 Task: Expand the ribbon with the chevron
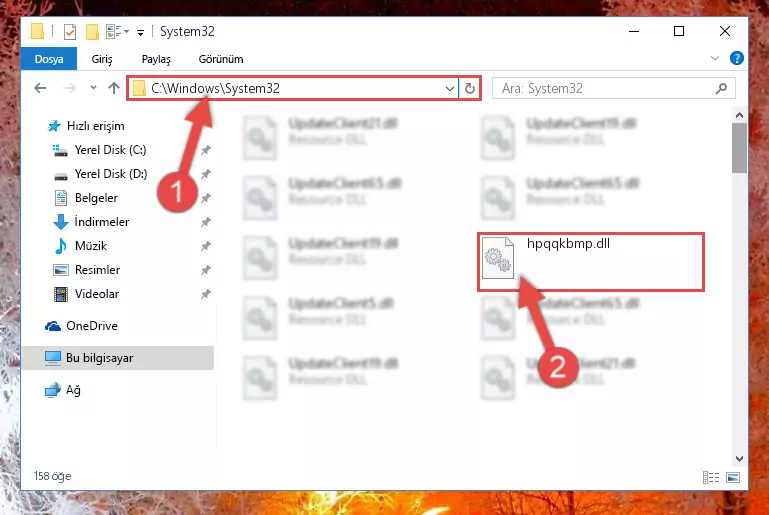tap(715, 58)
